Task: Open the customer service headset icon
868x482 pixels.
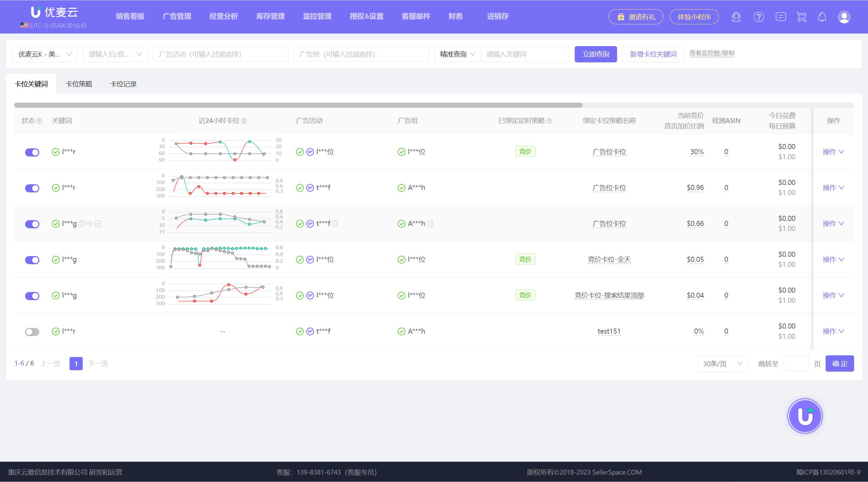Action: tap(736, 17)
